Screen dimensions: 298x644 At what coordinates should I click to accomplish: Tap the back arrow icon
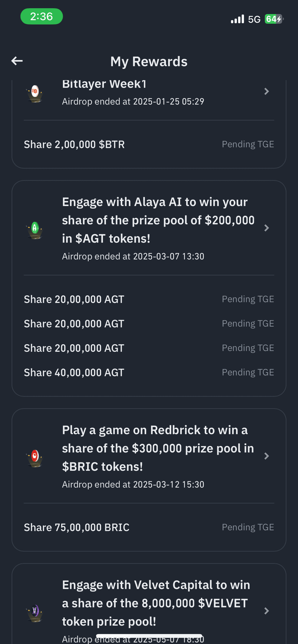pos(17,61)
